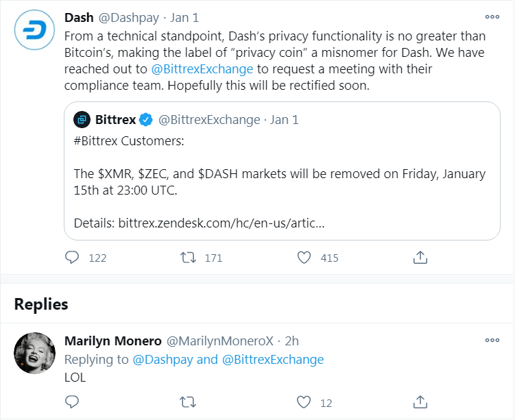
Task: Click the Dash logo avatar
Action: (34, 32)
